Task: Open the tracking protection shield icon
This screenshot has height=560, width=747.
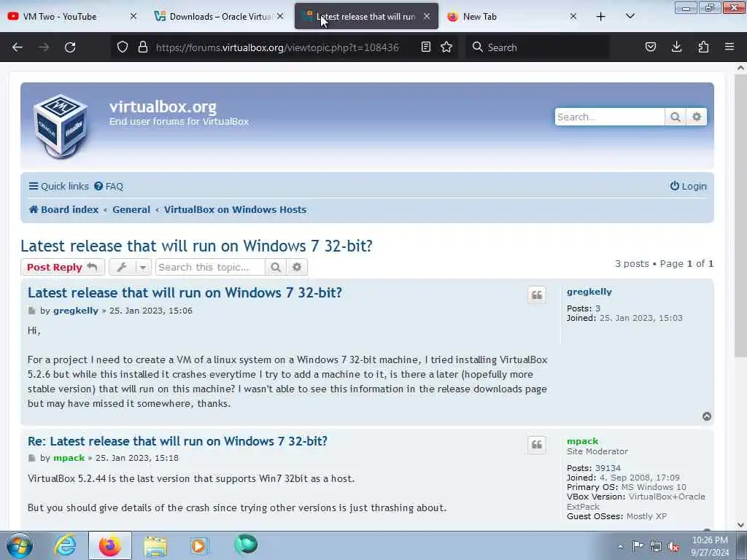Action: (x=123, y=47)
